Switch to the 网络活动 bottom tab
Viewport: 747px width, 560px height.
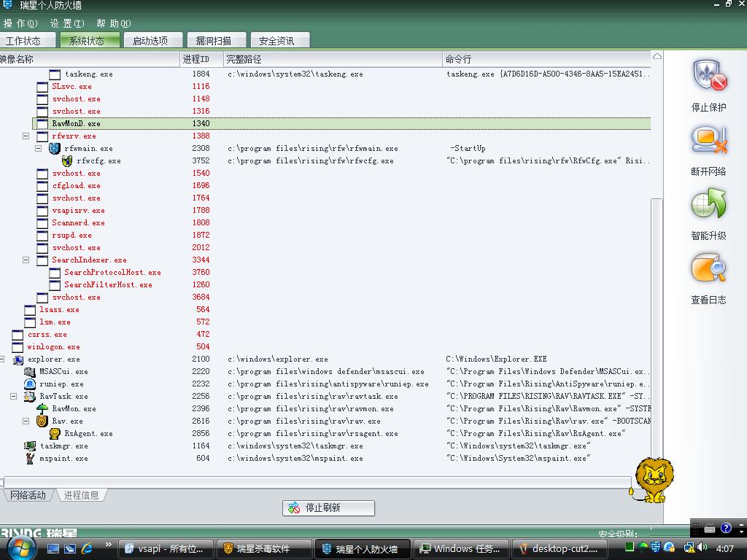[x=28, y=495]
